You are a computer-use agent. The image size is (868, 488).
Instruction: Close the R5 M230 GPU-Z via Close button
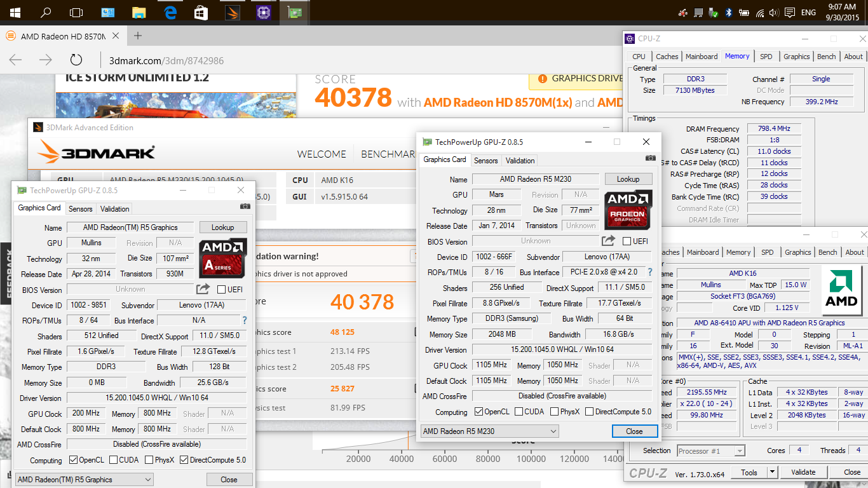tap(634, 431)
